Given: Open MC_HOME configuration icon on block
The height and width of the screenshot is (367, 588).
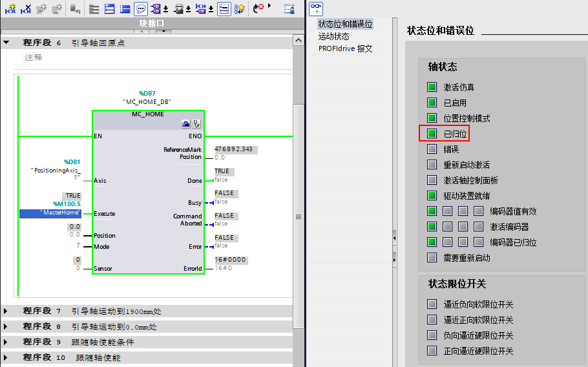Looking at the screenshot, I should point(186,123).
